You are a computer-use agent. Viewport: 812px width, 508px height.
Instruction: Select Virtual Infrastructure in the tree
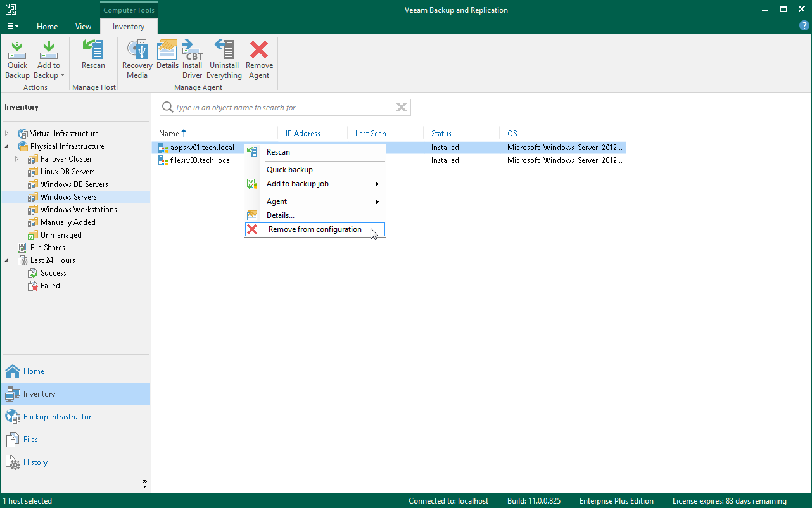click(x=64, y=134)
